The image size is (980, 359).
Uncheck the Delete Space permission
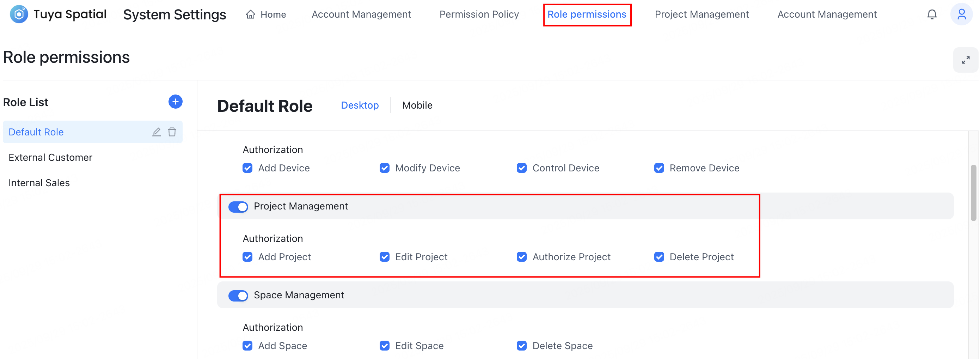coord(521,346)
